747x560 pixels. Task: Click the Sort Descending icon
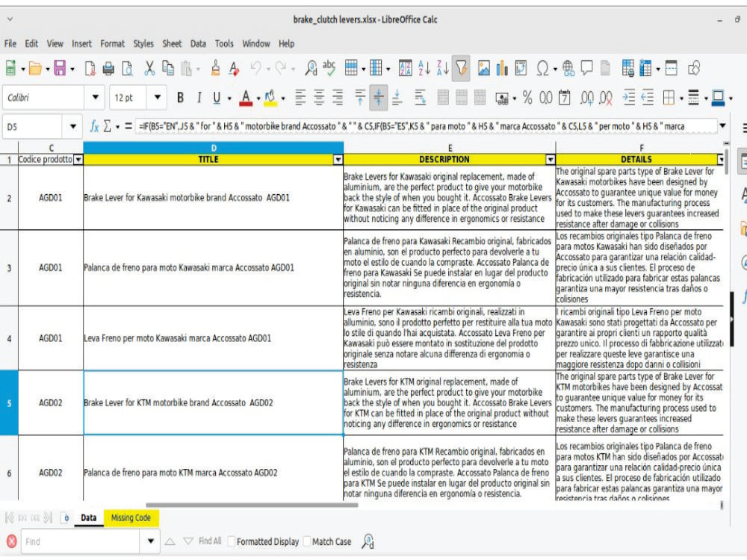(442, 68)
